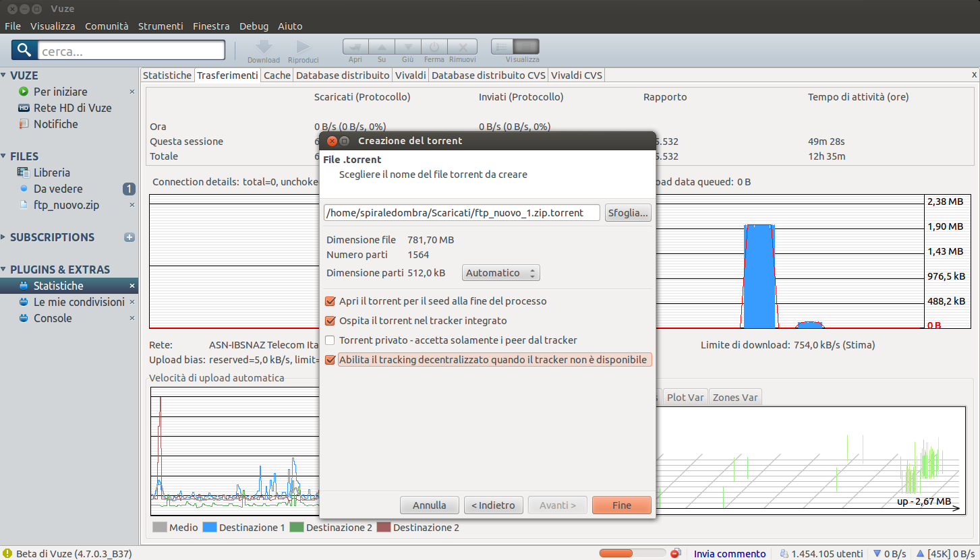Open the Strumenti menu
Screen dimensions: 980x560
click(161, 26)
